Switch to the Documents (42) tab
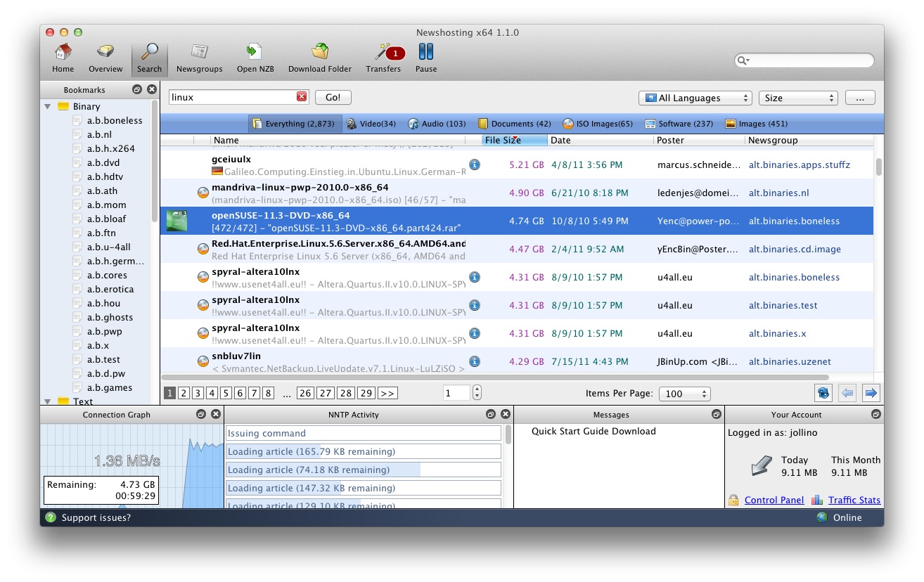This screenshot has width=924, height=582. (x=515, y=124)
